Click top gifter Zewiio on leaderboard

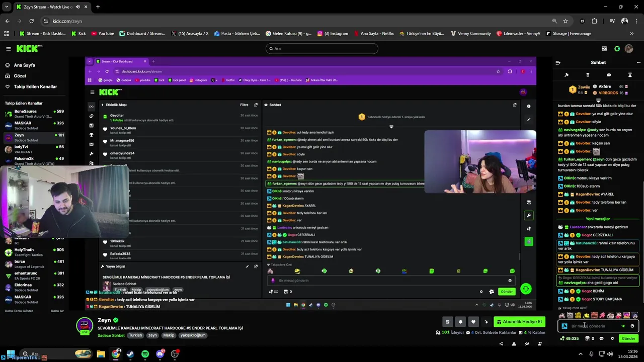[x=580, y=89]
